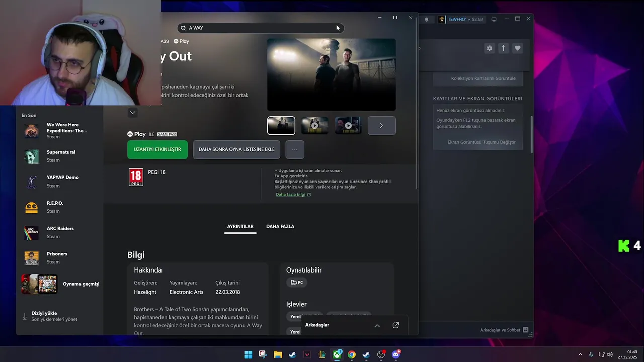Click Ekran Görüntüsü Tuşumu Değiştir in Steam
This screenshot has height=362, width=644.
tap(481, 142)
